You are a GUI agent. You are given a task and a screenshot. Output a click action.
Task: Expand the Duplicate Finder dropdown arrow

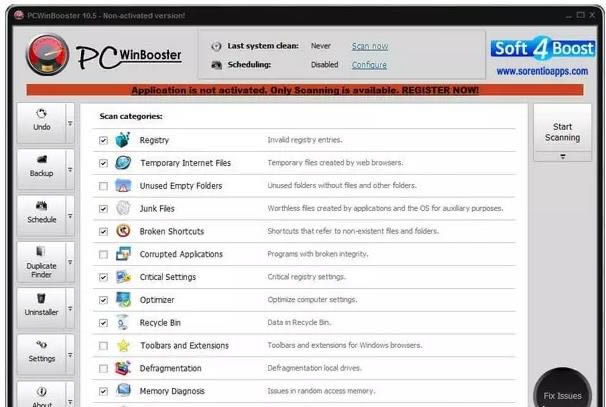point(70,262)
